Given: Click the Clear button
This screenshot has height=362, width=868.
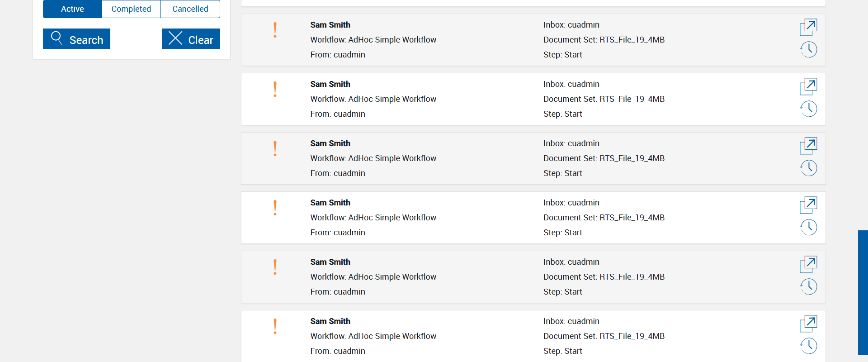Looking at the screenshot, I should 191,39.
